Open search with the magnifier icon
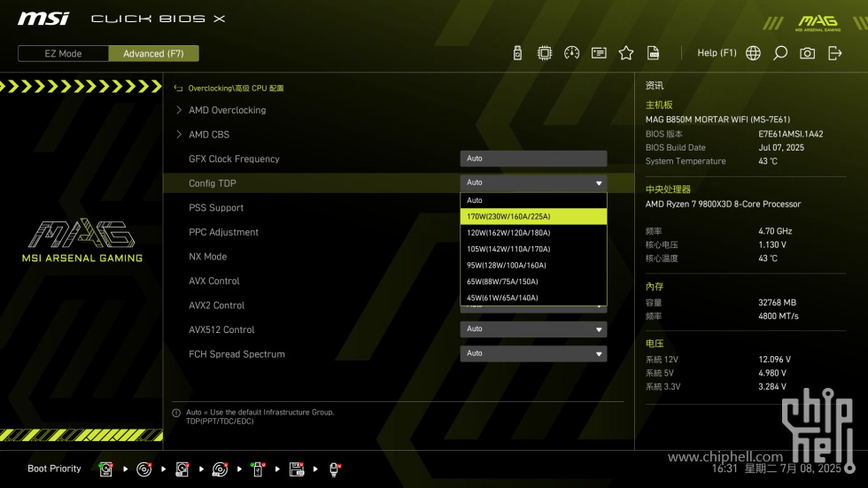This screenshot has height=488, width=868. click(x=780, y=53)
